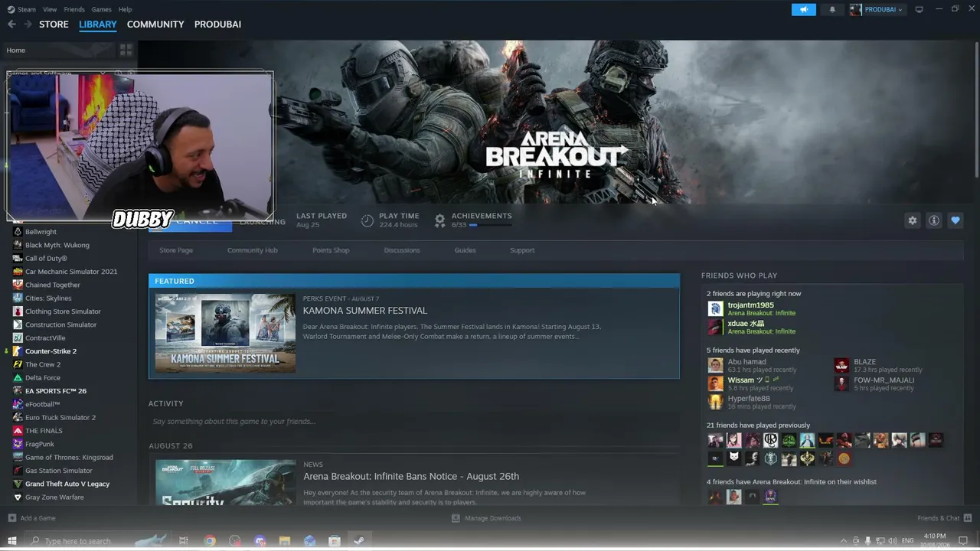
Task: Click the achievements progress bar
Action: [490, 225]
